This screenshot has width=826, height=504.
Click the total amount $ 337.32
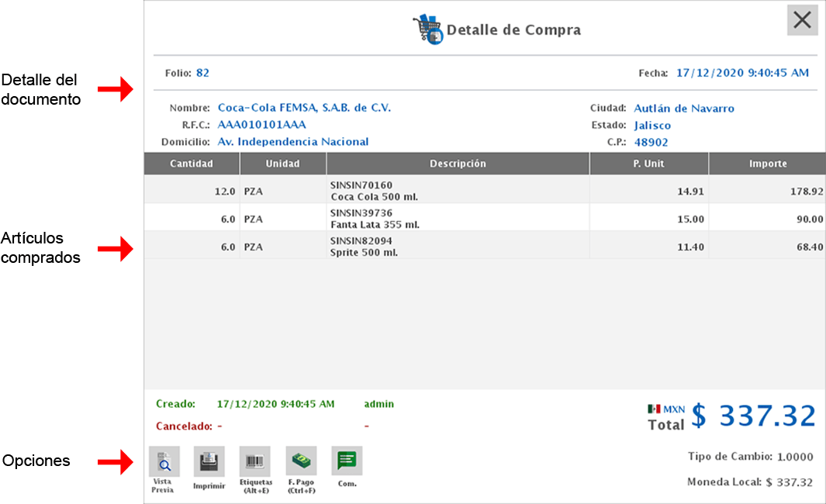[753, 416]
